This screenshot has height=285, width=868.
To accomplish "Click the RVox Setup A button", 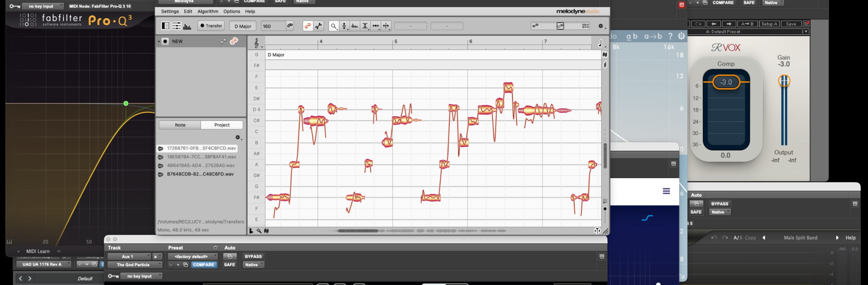I will [x=769, y=24].
